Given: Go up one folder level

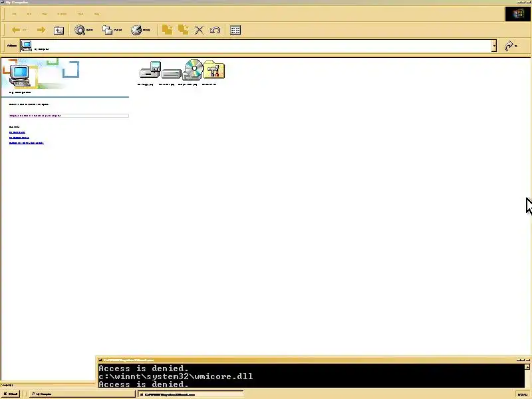Looking at the screenshot, I should [59, 30].
